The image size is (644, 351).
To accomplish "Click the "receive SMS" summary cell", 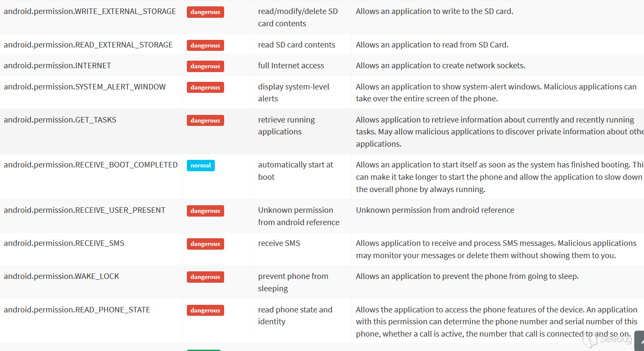I will [x=279, y=243].
